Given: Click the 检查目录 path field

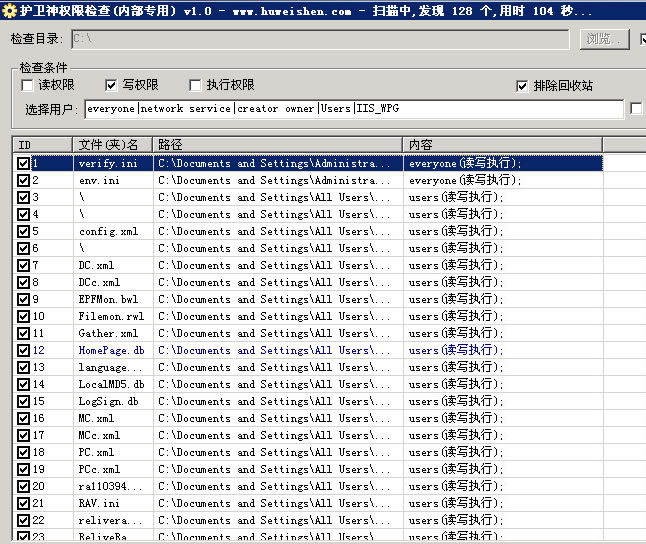Looking at the screenshot, I should 320,39.
